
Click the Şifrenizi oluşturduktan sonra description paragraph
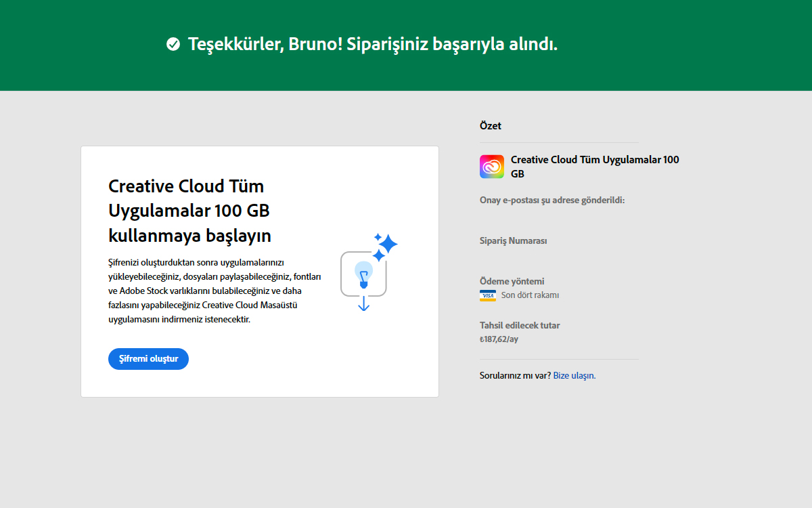pos(215,291)
